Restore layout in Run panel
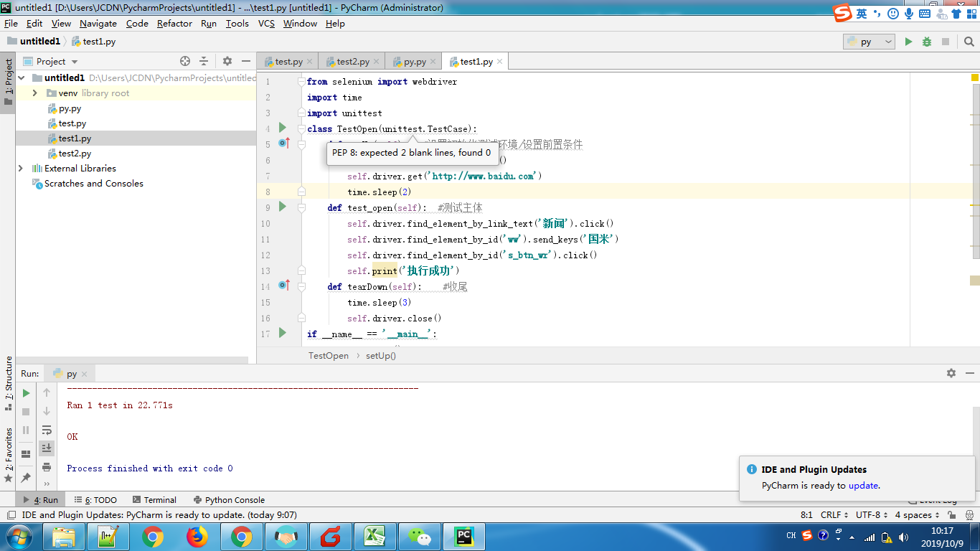This screenshot has width=980, height=551. click(26, 453)
